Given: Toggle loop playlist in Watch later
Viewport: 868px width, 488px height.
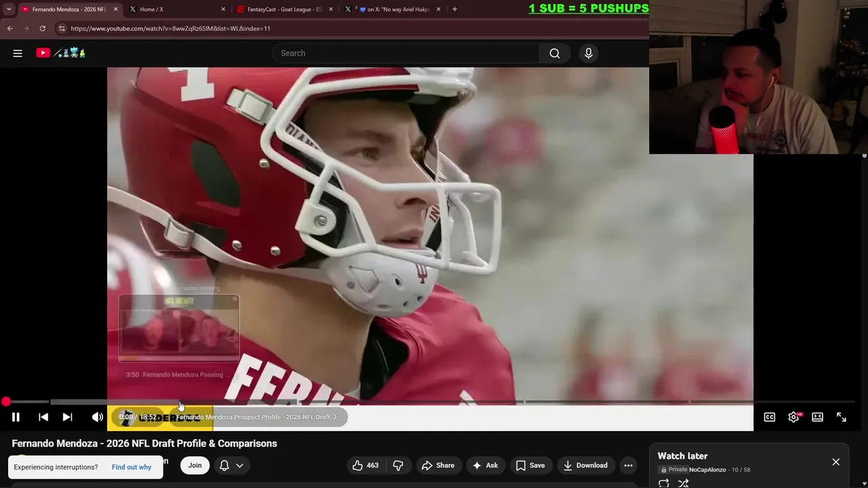Looking at the screenshot, I should 664,483.
